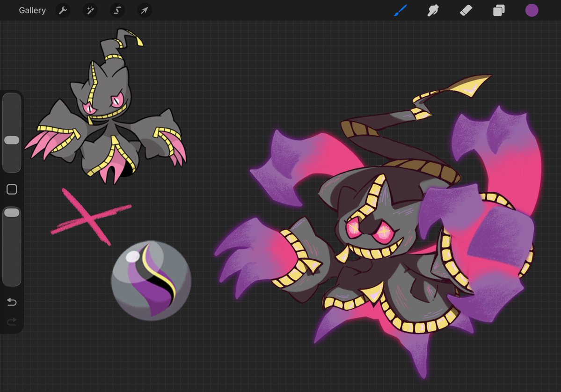This screenshot has width=561, height=392.
Task: Open the Gallery view
Action: pos(32,10)
